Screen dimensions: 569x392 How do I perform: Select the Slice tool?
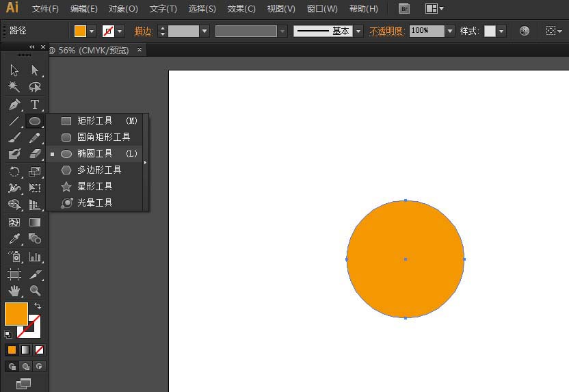(x=35, y=274)
